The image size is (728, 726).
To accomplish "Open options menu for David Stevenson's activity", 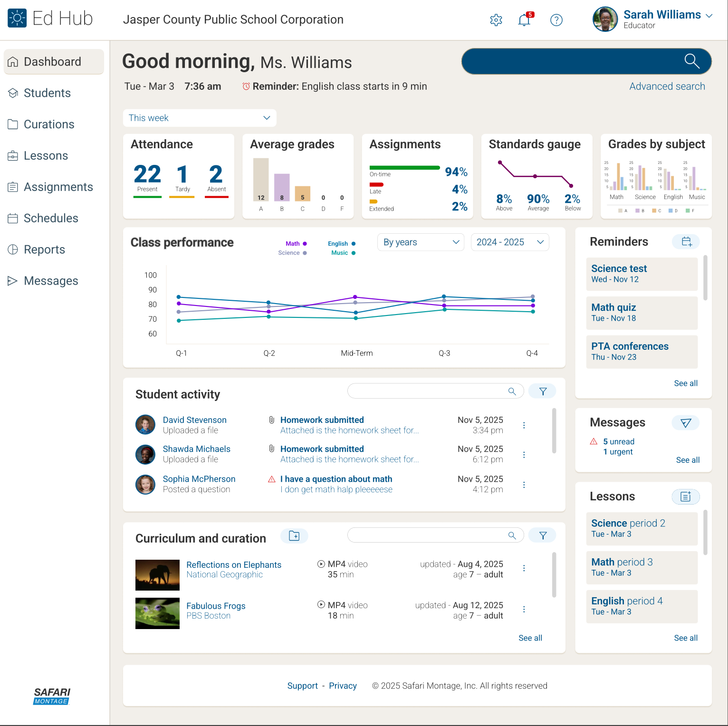I will [x=524, y=425].
